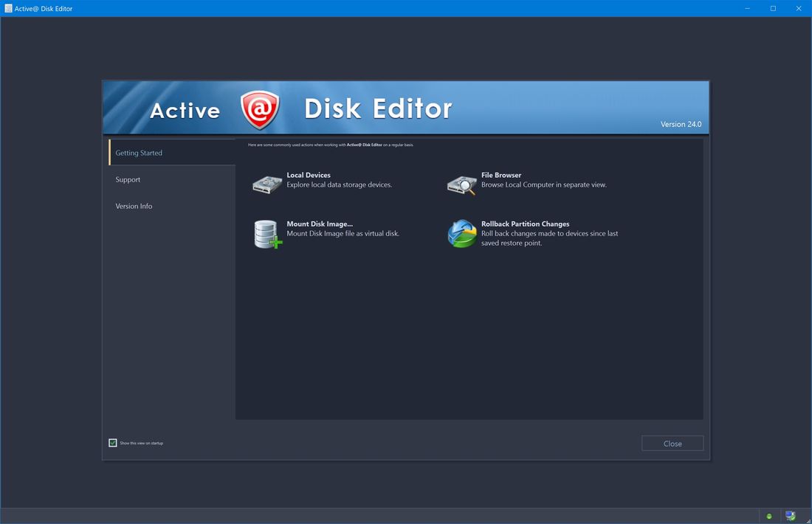Open the Mount Disk Image database icon

click(266, 232)
